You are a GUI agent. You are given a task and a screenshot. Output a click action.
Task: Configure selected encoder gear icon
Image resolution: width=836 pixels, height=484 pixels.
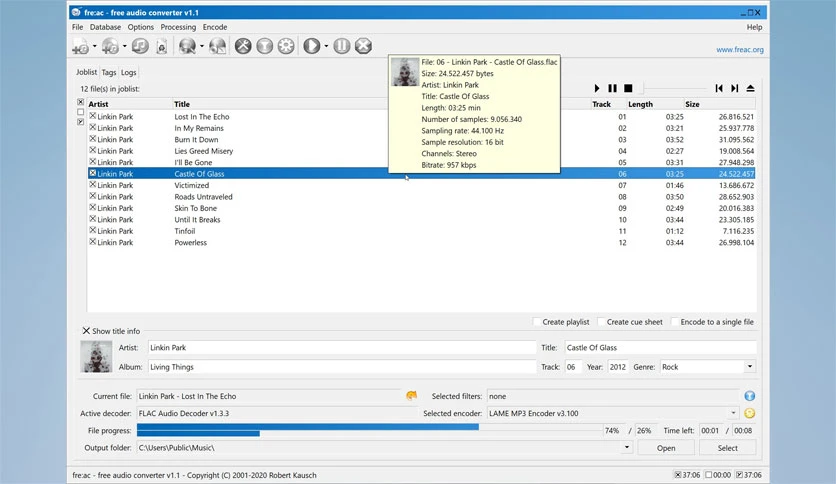point(286,46)
